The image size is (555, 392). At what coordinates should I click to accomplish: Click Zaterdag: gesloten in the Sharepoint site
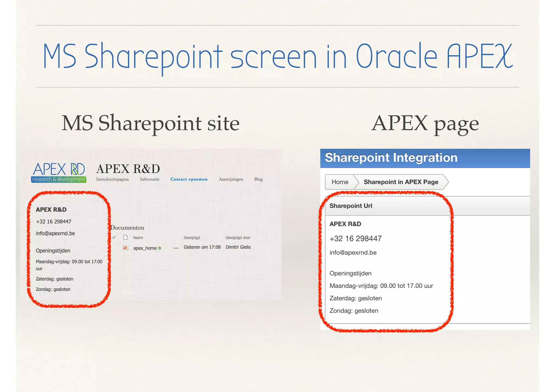(54, 279)
